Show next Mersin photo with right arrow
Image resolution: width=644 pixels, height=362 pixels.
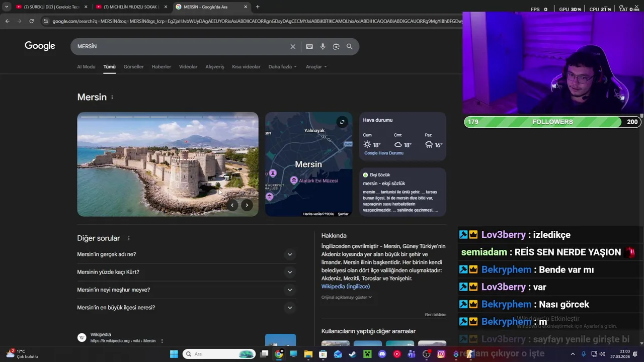pyautogui.click(x=247, y=205)
